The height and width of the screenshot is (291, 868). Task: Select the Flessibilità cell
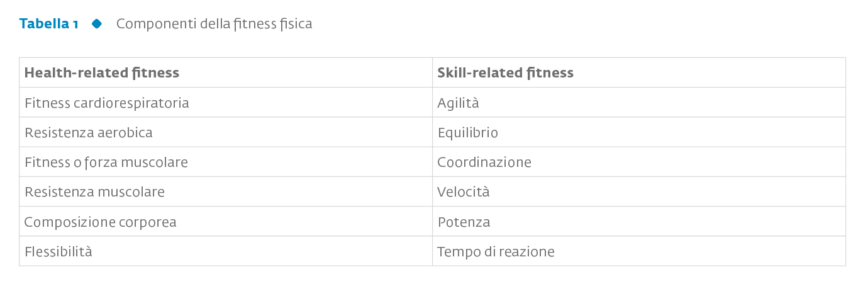pos(226,251)
